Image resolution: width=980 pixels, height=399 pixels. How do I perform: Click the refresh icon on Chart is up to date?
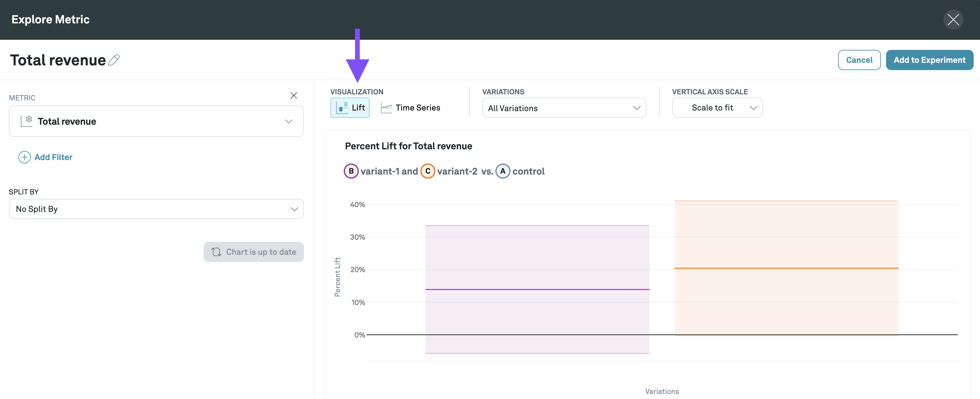pyautogui.click(x=216, y=252)
